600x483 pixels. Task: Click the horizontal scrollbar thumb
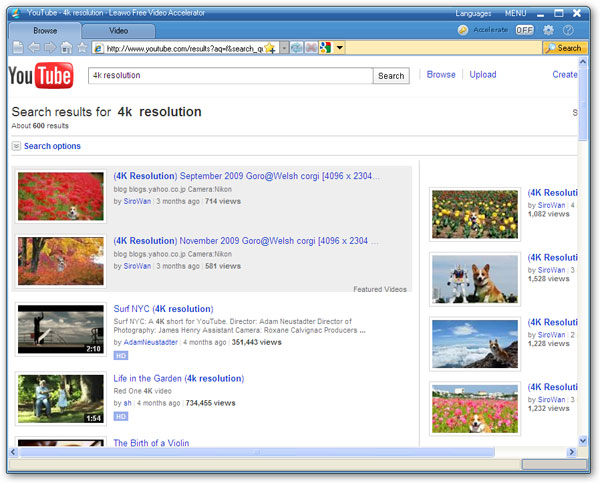click(256, 452)
